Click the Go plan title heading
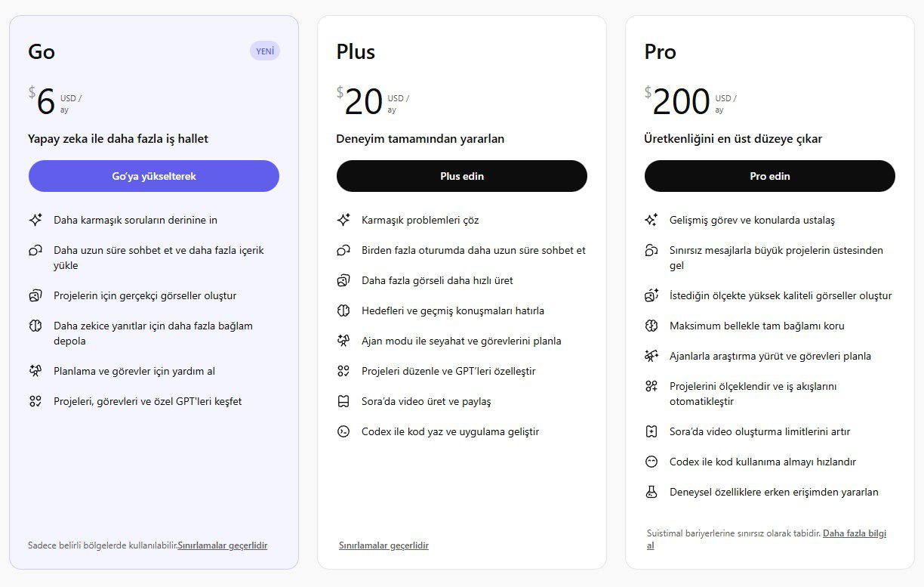 pyautogui.click(x=42, y=51)
